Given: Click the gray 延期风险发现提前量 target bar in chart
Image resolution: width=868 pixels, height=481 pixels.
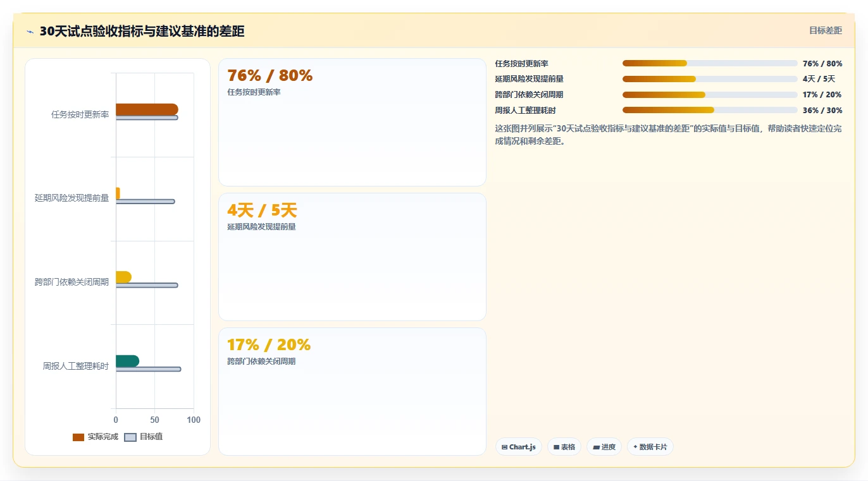Looking at the screenshot, I should point(145,202).
